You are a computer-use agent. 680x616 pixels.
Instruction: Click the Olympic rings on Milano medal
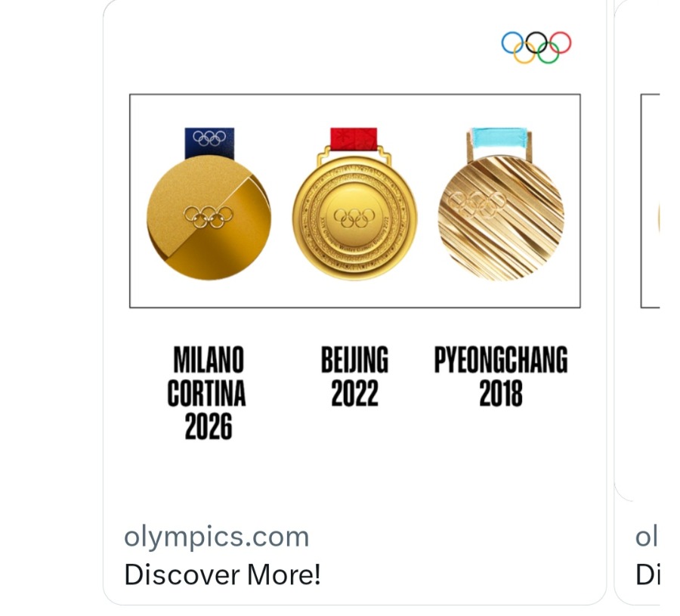click(x=209, y=216)
